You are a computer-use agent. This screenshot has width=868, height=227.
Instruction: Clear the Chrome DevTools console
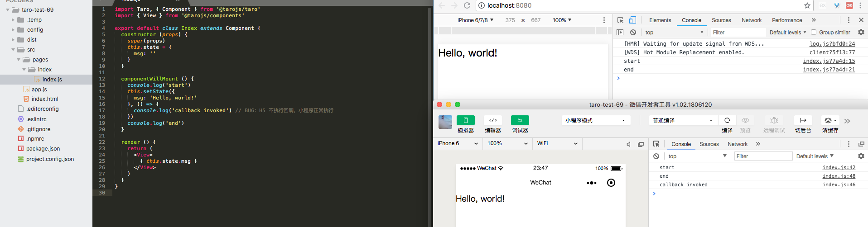(633, 32)
